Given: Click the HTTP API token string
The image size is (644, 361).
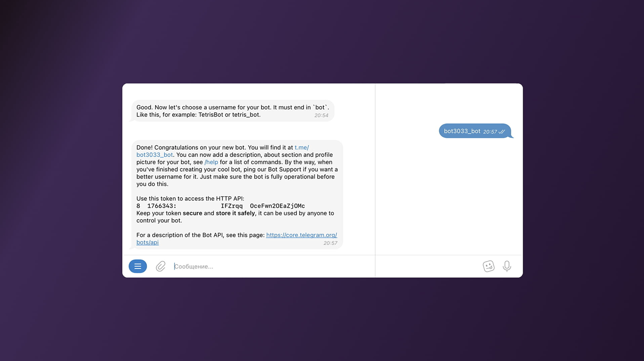Looking at the screenshot, I should [x=220, y=206].
